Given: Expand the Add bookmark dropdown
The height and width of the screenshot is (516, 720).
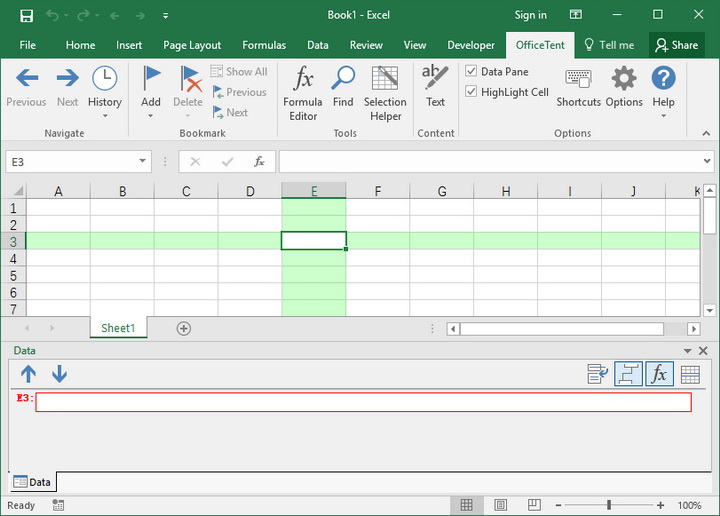Looking at the screenshot, I should point(151,115).
